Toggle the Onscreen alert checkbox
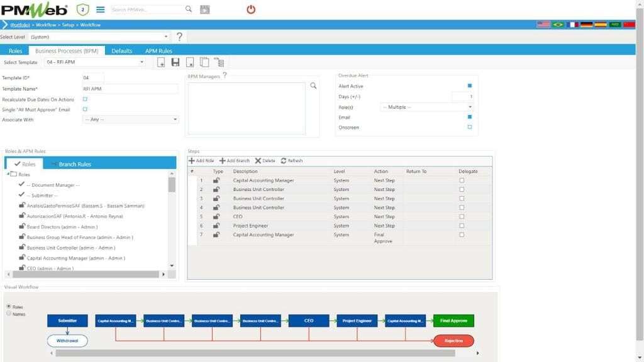This screenshot has width=644, height=362. point(469,127)
